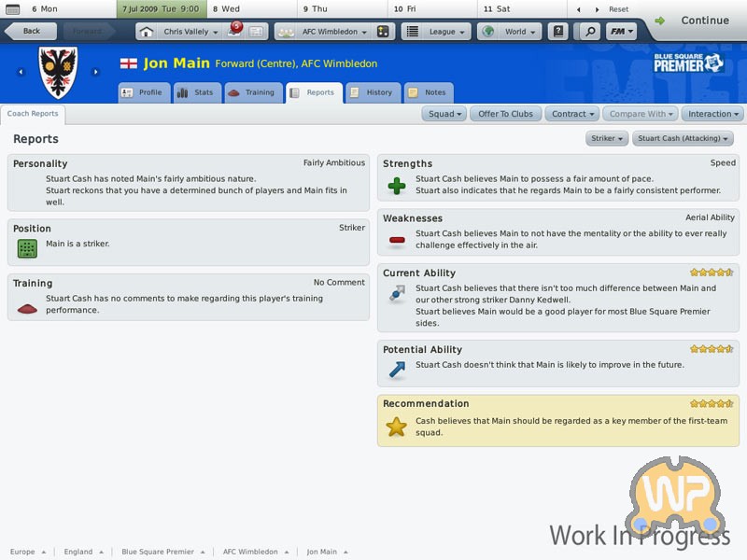Click 'Fairly Ambitious' personality label

coord(334,162)
